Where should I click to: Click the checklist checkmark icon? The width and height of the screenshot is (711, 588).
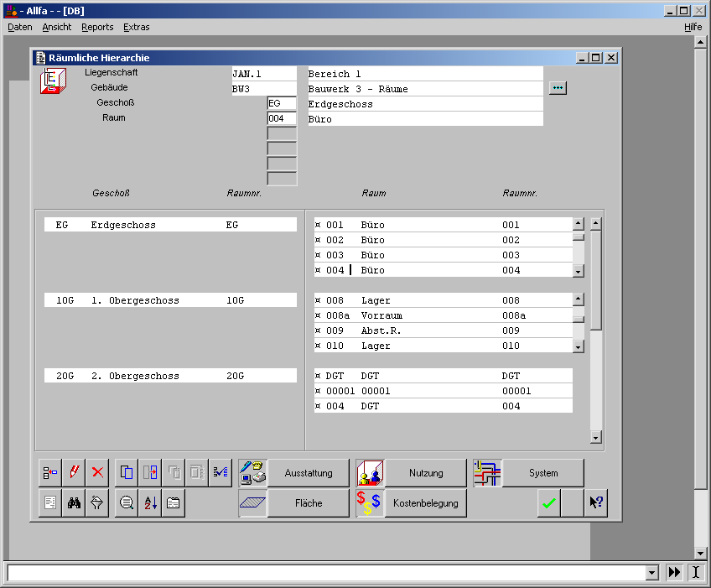tap(221, 473)
